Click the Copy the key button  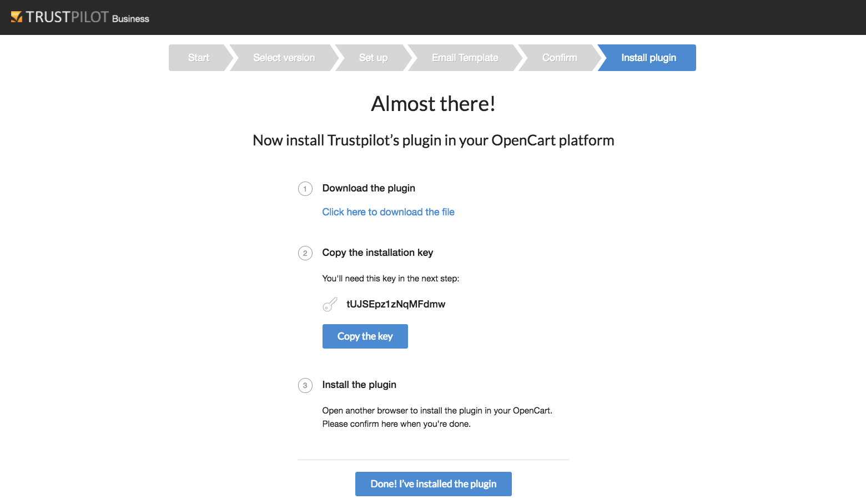(x=365, y=336)
